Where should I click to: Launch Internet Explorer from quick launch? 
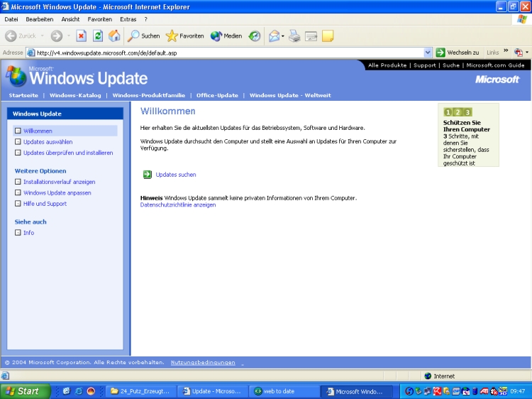click(79, 391)
